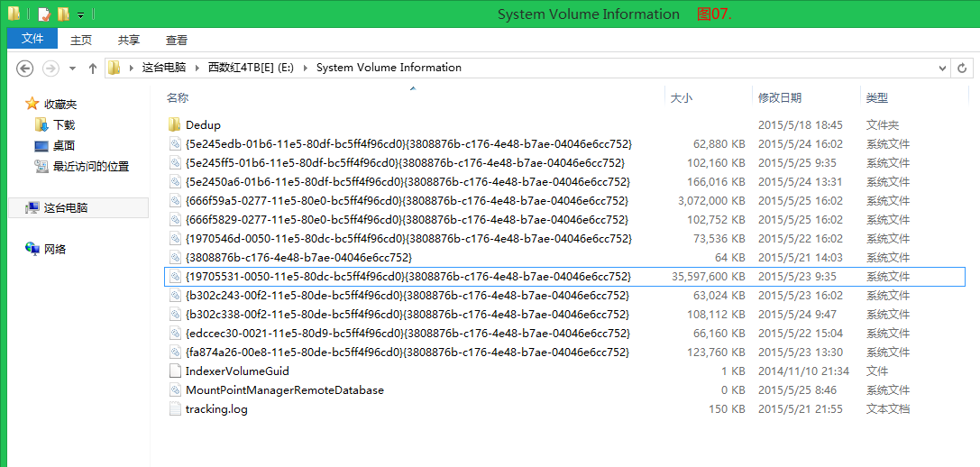Click the address bar folder icon

(114, 68)
